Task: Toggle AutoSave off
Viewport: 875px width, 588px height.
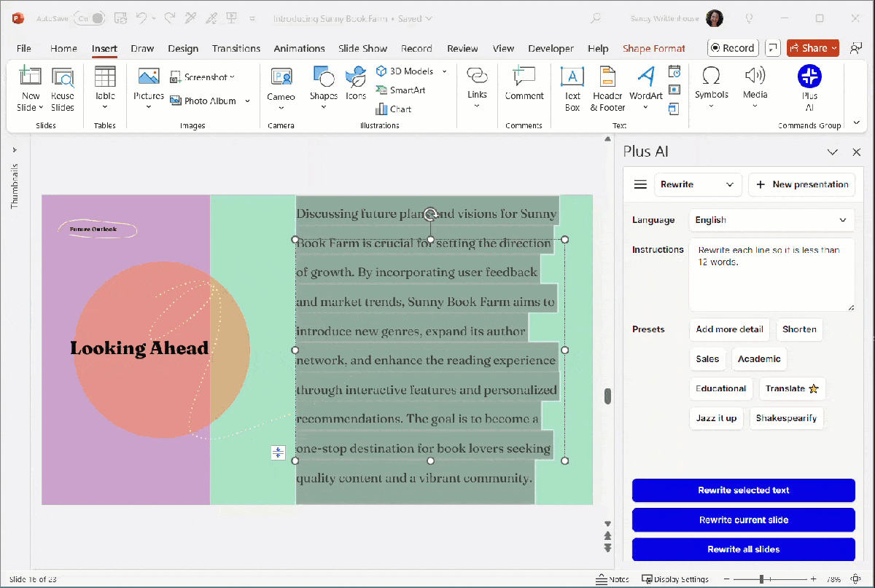Action: [89, 17]
